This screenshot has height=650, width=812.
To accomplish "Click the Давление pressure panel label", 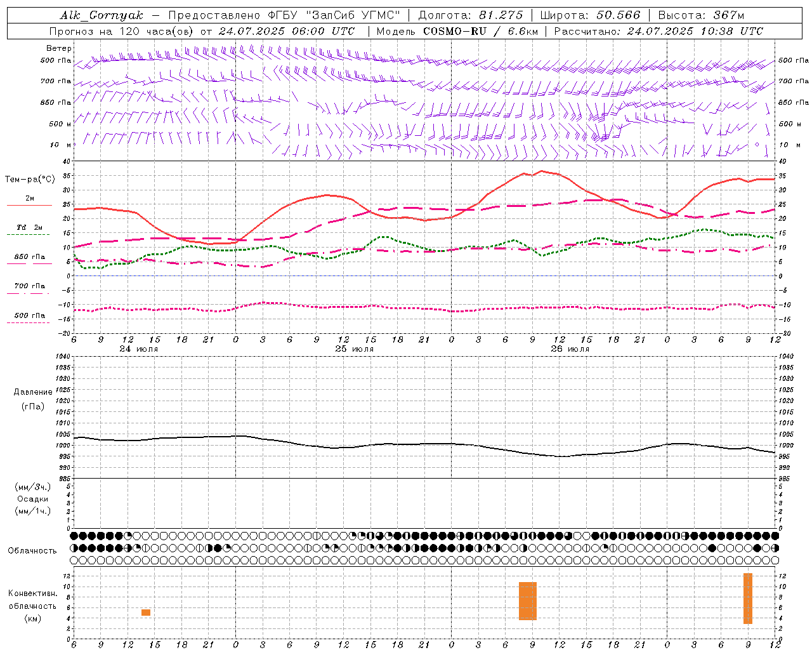I will 33,392.
